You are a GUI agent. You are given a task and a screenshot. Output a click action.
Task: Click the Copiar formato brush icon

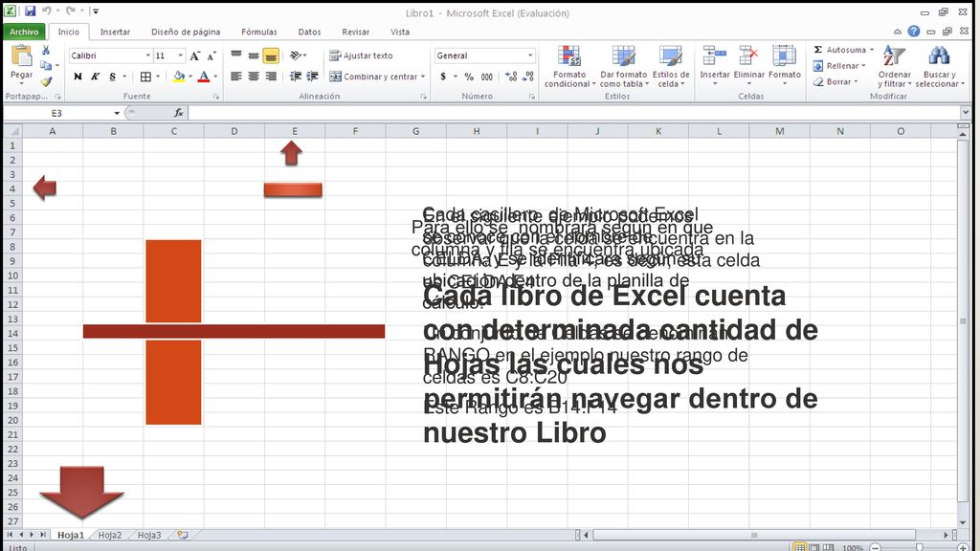46,81
